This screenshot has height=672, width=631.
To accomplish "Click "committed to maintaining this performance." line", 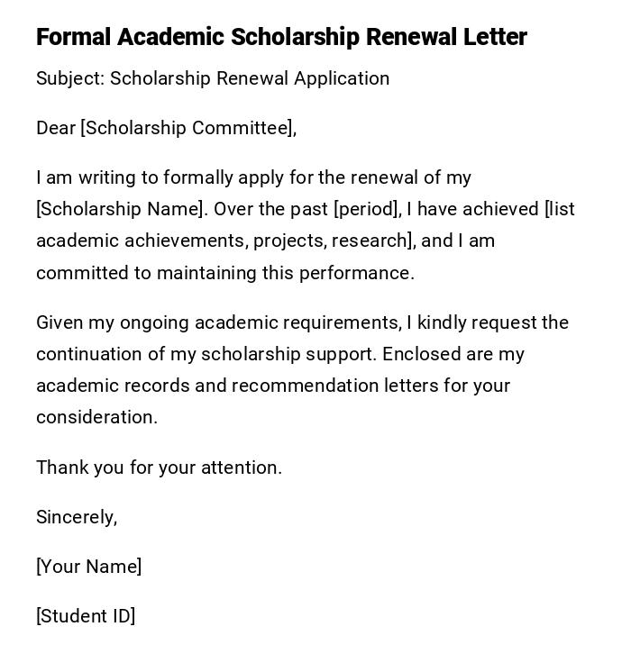I will pos(225,273).
